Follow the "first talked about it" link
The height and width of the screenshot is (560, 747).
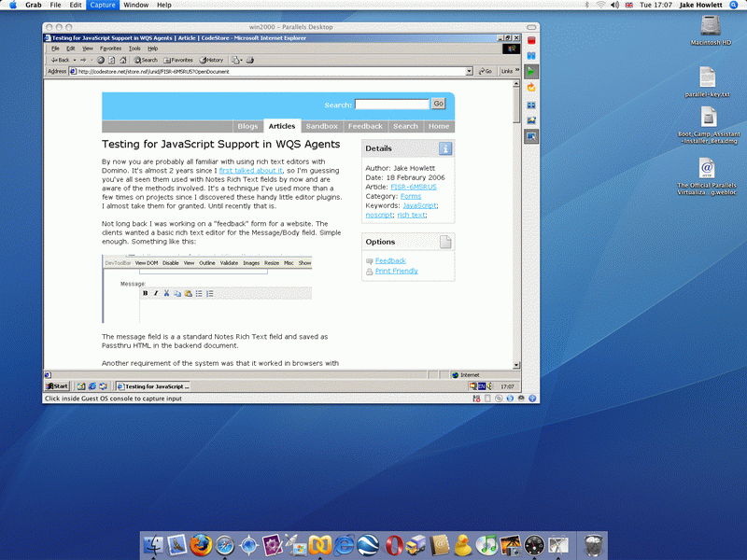[250, 172]
